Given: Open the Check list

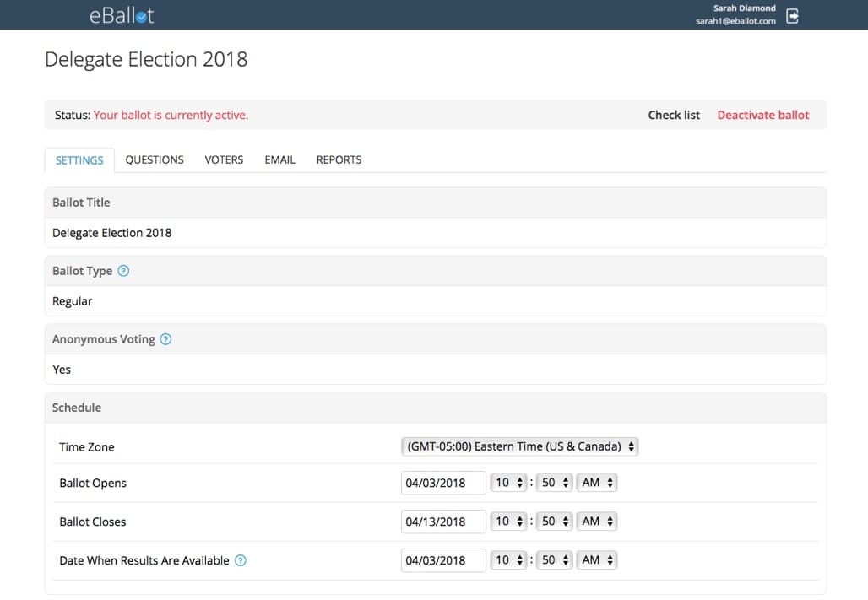Looking at the screenshot, I should [673, 115].
